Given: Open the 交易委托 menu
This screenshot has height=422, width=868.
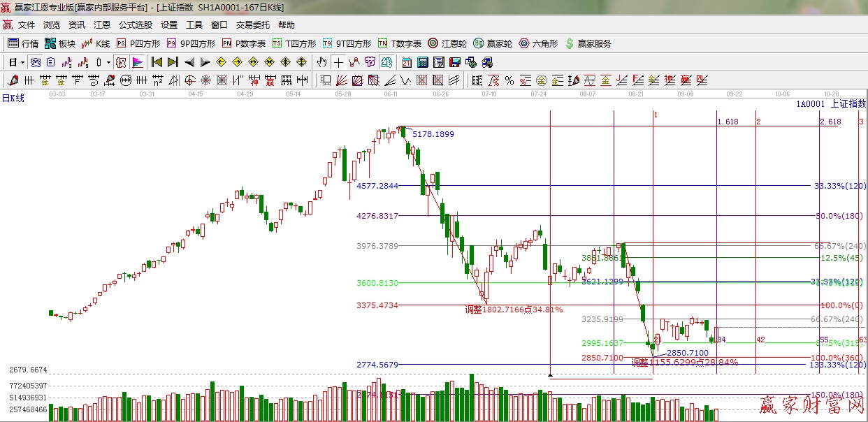Looking at the screenshot, I should (252, 25).
